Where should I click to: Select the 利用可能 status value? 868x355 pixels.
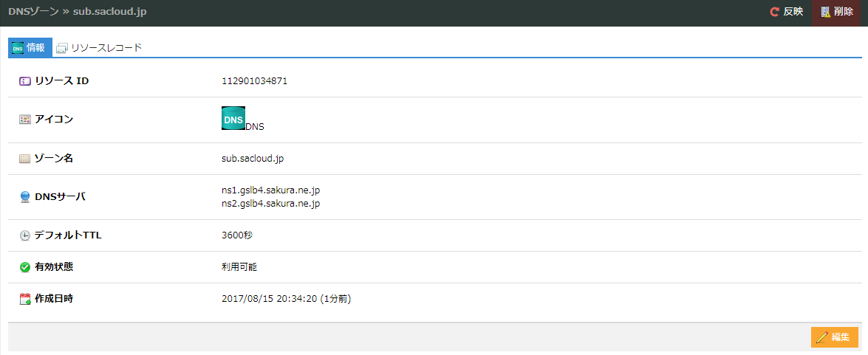(x=239, y=267)
